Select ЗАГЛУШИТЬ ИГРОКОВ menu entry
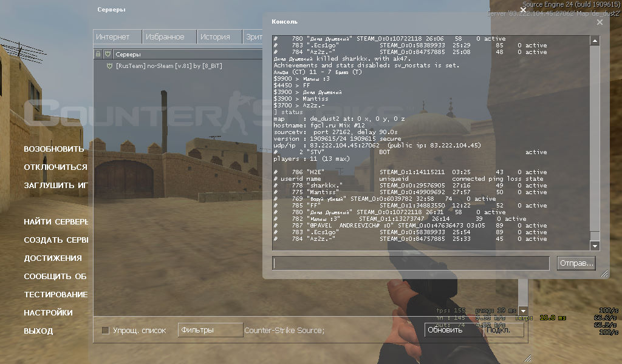 coord(56,186)
